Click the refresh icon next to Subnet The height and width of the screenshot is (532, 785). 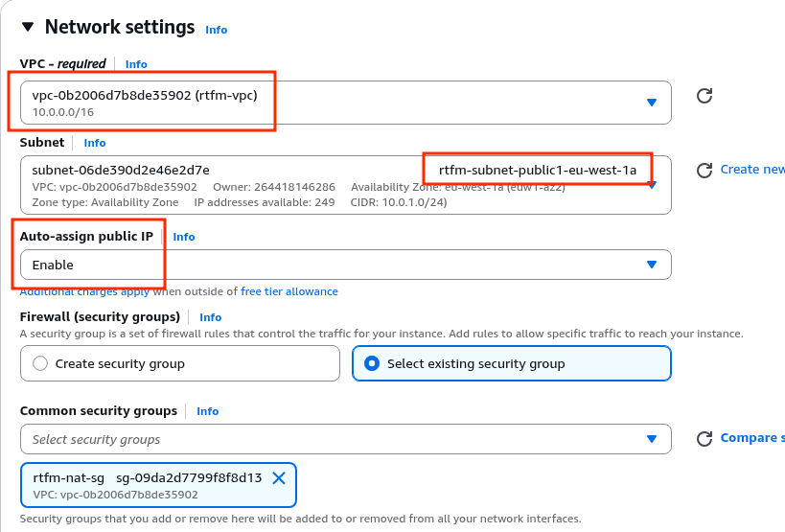click(704, 170)
